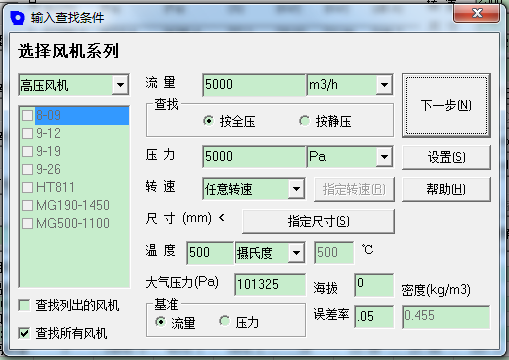This screenshot has width=509, height=360.
Task: Select the MG500-1100 list row text
Action: (73, 223)
